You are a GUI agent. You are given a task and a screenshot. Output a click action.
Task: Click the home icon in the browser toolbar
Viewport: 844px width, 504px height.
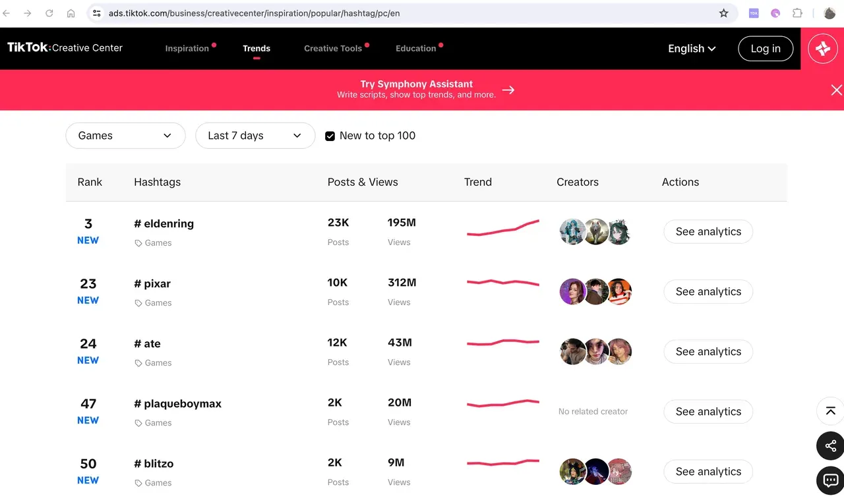[71, 13]
